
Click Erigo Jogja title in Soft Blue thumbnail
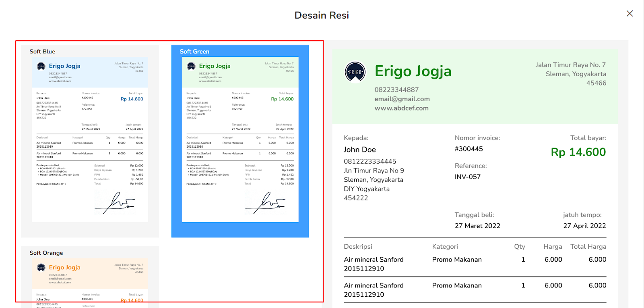(x=65, y=66)
